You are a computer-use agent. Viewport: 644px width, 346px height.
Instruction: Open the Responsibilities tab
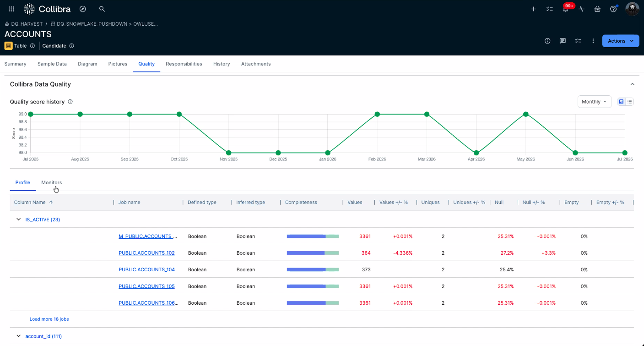(x=184, y=64)
